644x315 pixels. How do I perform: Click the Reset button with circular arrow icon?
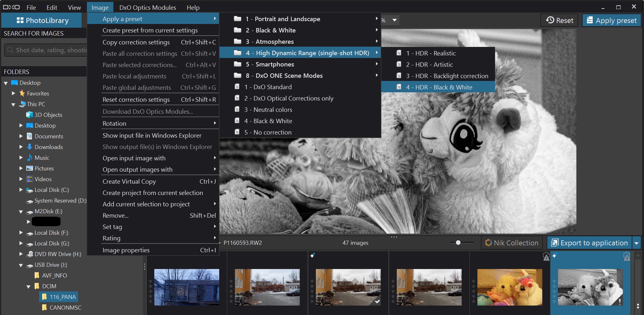pyautogui.click(x=559, y=20)
